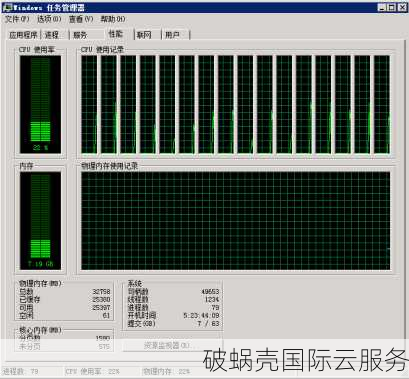Click the first CPU 使用记录 core graph
This screenshot has height=379, width=409.
[x=89, y=104]
